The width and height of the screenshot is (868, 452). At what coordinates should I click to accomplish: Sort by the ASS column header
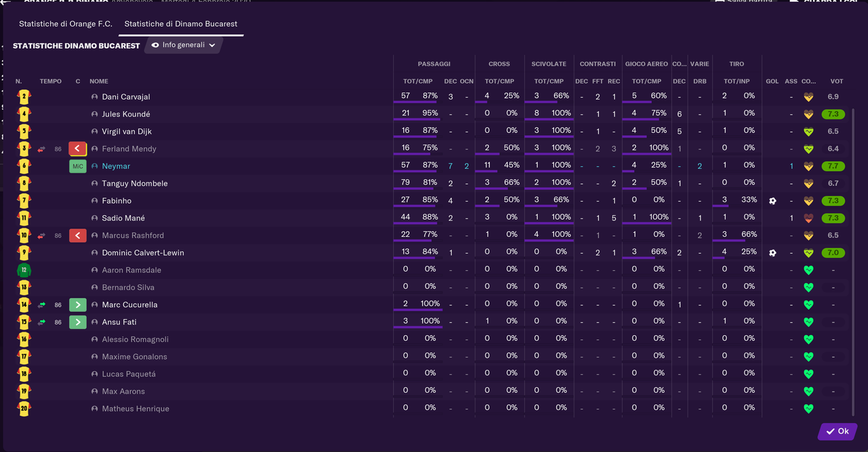pos(791,81)
